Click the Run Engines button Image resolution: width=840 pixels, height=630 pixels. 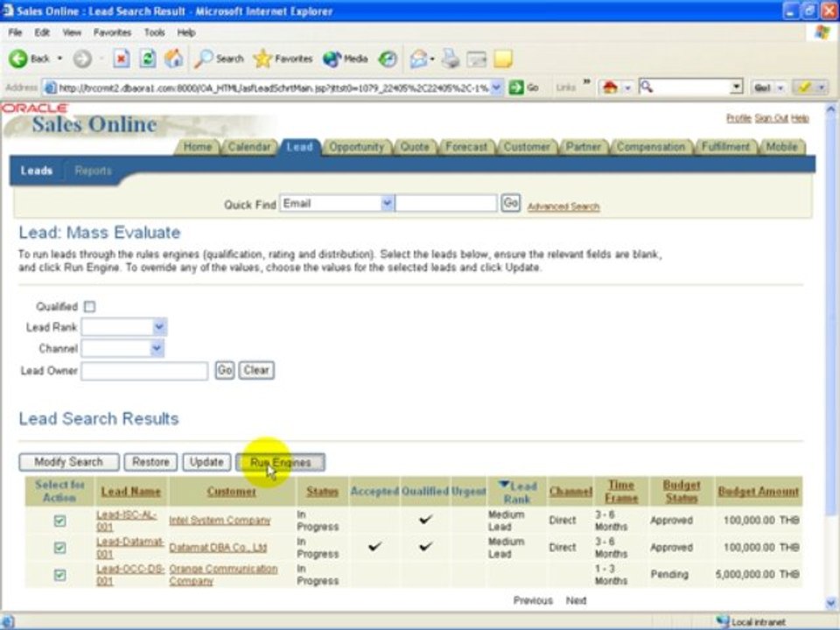click(280, 462)
